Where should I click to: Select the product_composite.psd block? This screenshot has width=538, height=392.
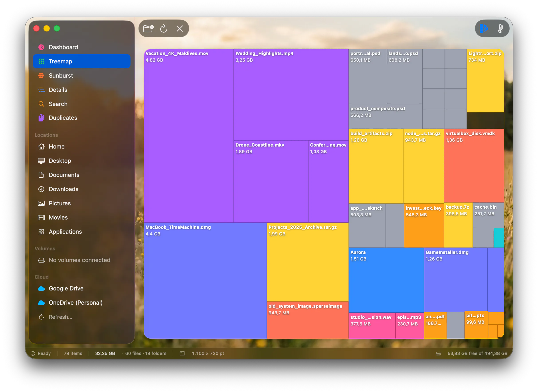[386, 116]
